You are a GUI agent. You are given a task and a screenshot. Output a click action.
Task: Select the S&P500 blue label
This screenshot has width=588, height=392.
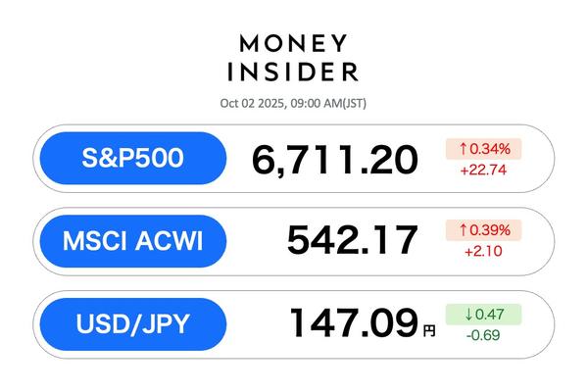click(x=130, y=158)
